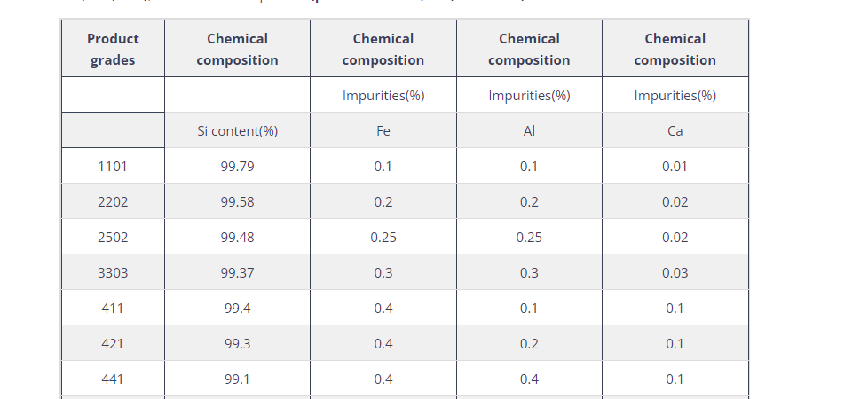Click the Al impurity column label
This screenshot has height=399, width=868.
point(529,131)
